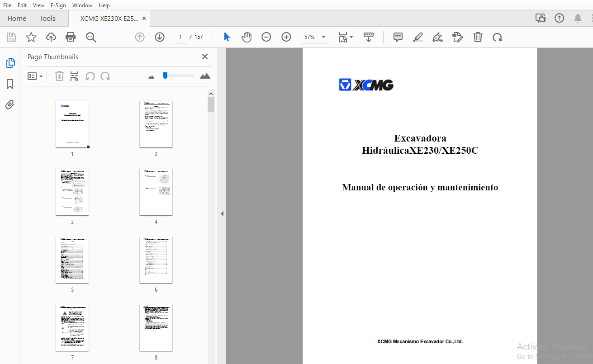Open the Help question mark icon

[x=560, y=18]
